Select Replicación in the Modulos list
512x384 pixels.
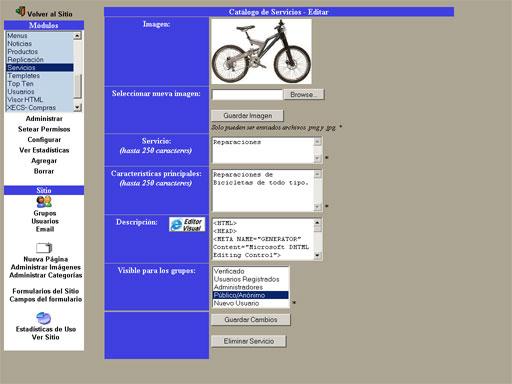point(40,59)
